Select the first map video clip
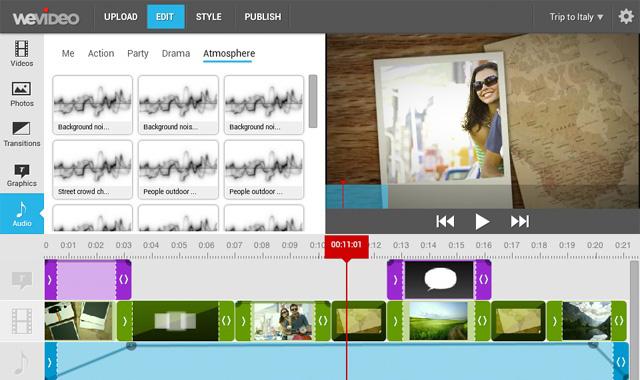The height and width of the screenshot is (380, 640). (359, 321)
